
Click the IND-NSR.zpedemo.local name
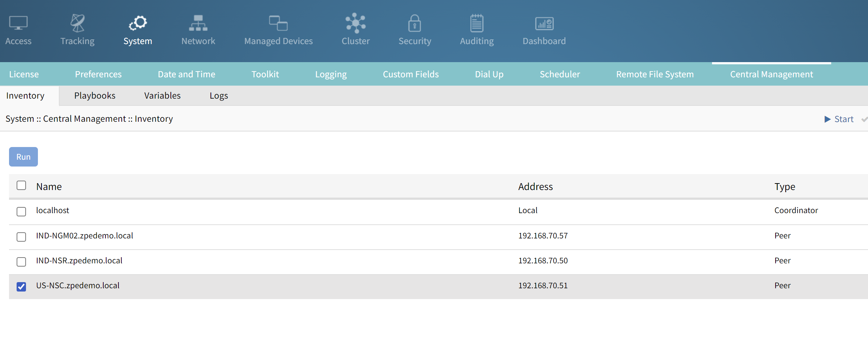tap(79, 260)
